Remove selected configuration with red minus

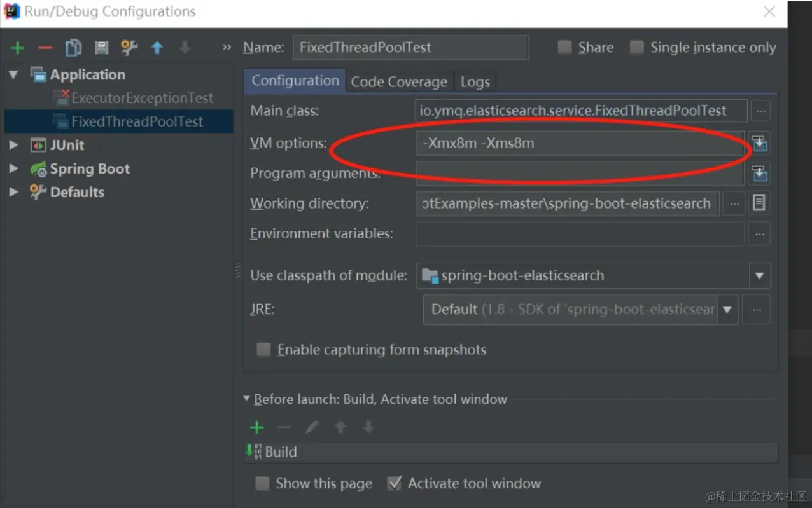tap(45, 48)
